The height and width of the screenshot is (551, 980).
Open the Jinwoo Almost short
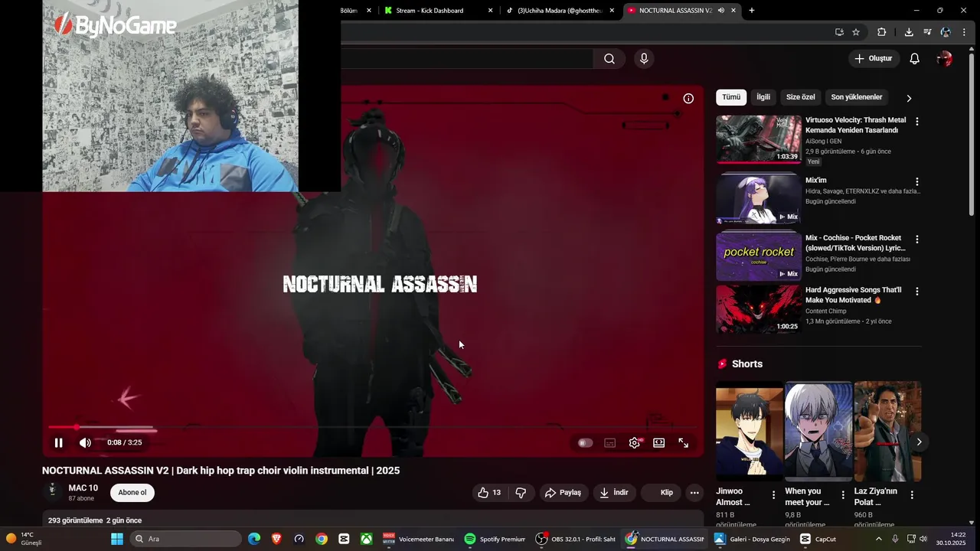pos(750,431)
